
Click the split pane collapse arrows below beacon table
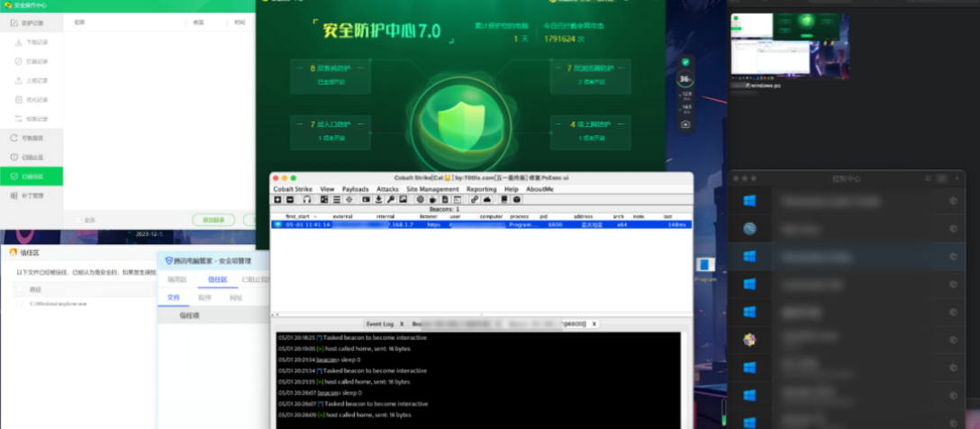click(x=276, y=315)
